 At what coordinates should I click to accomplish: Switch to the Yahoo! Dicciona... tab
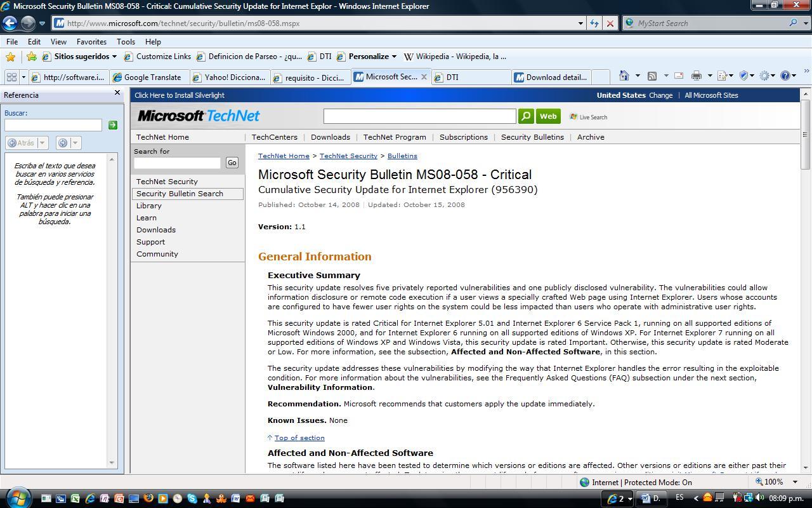click(229, 77)
